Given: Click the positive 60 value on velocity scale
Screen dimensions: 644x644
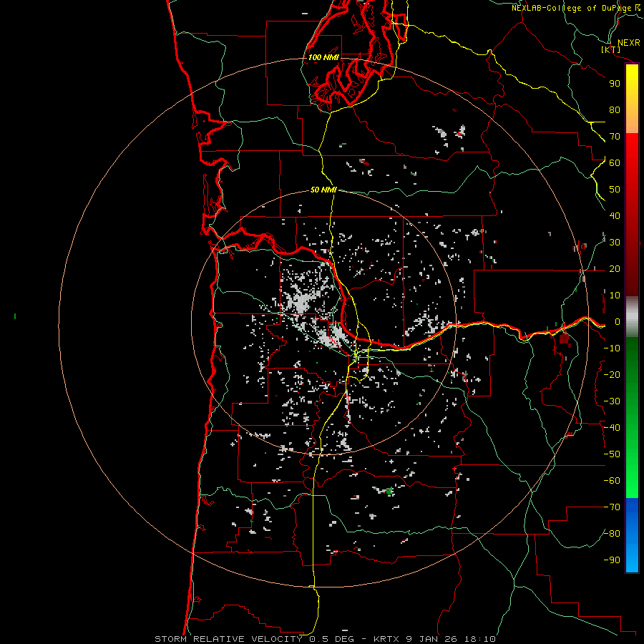Looking at the screenshot, I should click(615, 163).
